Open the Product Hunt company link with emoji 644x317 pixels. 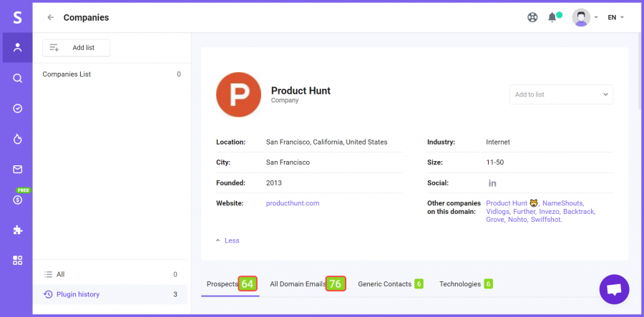(x=512, y=203)
